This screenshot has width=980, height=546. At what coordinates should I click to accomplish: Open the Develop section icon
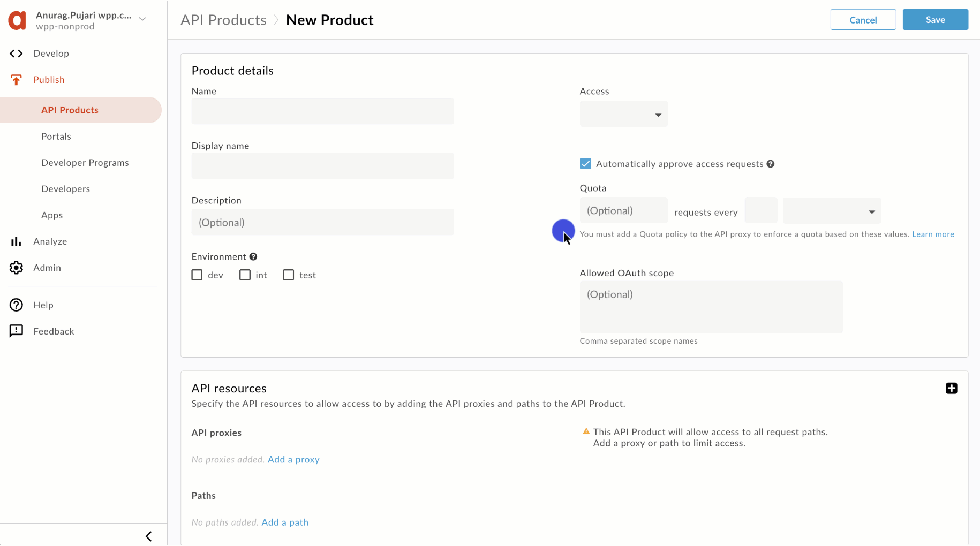point(16,54)
